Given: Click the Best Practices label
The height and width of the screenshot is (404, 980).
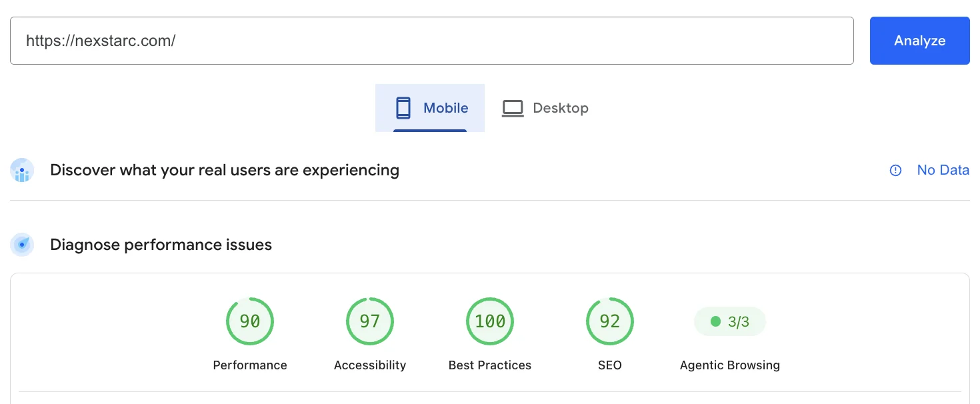Looking at the screenshot, I should pyautogui.click(x=490, y=365).
